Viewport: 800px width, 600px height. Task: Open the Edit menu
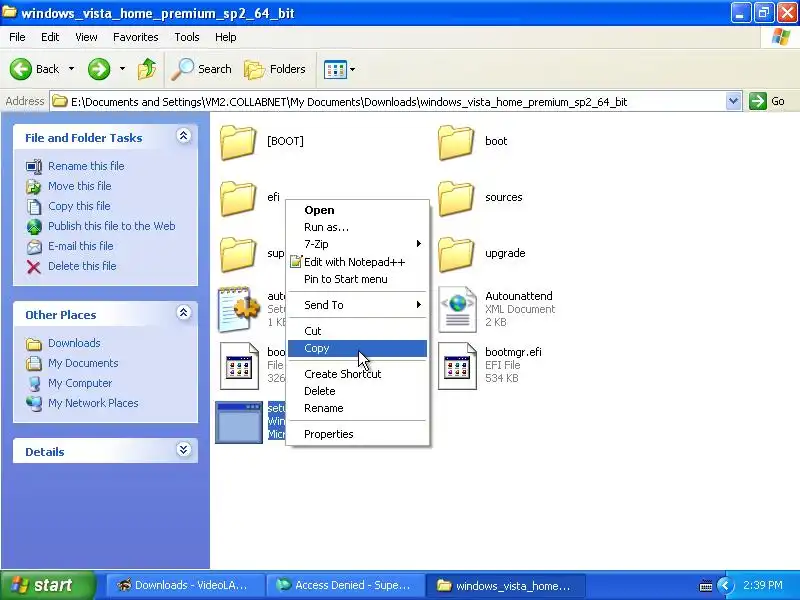coord(50,37)
